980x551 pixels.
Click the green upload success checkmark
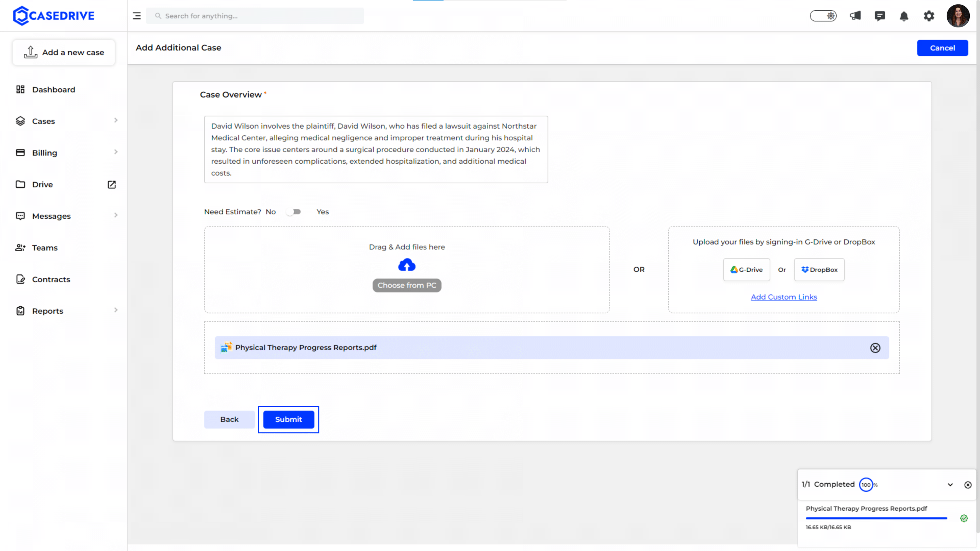(x=964, y=518)
